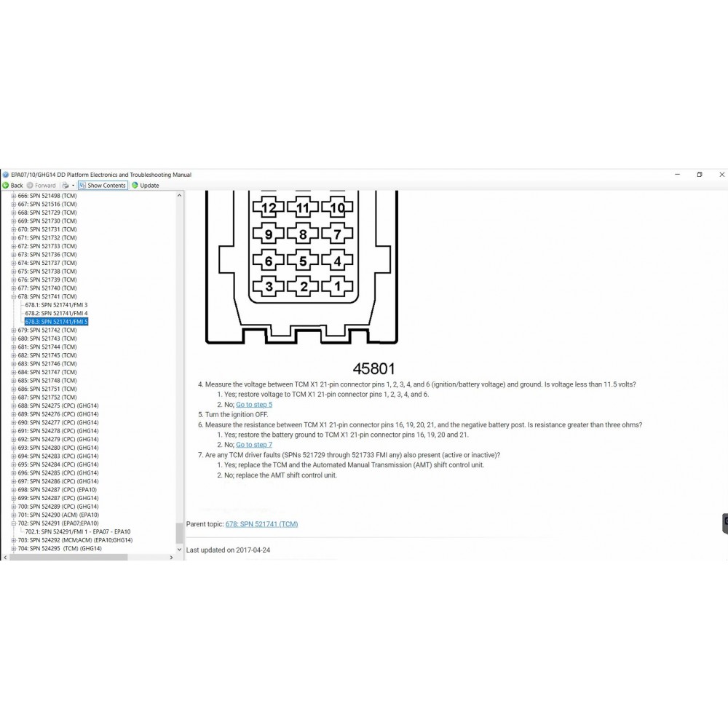The image size is (728, 728).
Task: Click the green Update globe icon
Action: (135, 186)
